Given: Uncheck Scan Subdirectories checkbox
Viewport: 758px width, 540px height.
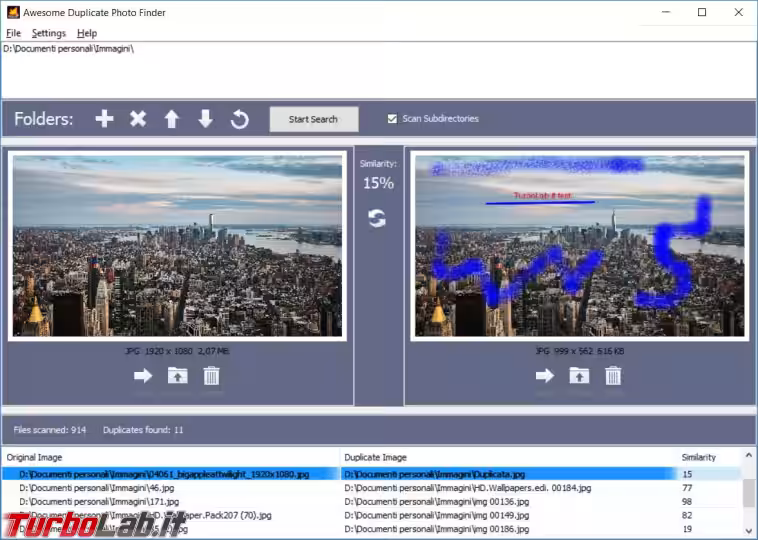Looking at the screenshot, I should coord(392,119).
